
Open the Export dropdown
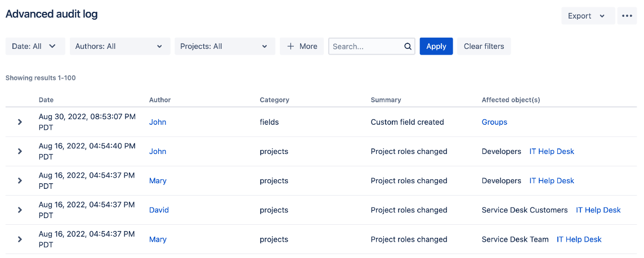pos(588,16)
